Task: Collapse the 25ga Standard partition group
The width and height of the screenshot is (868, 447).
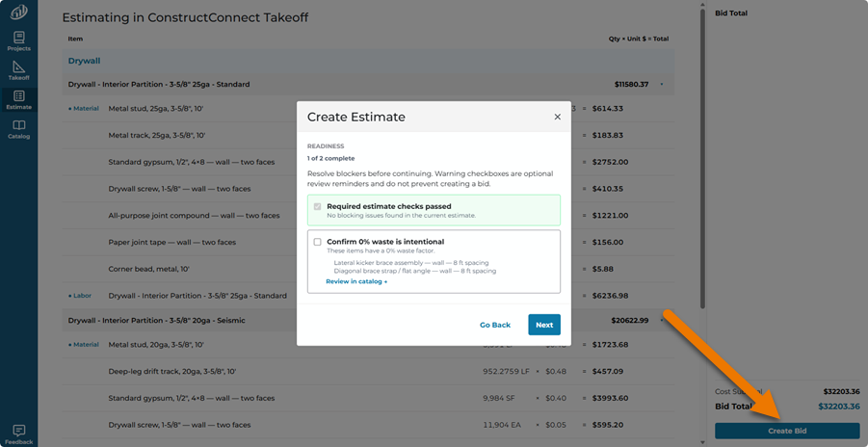Action: [x=662, y=85]
